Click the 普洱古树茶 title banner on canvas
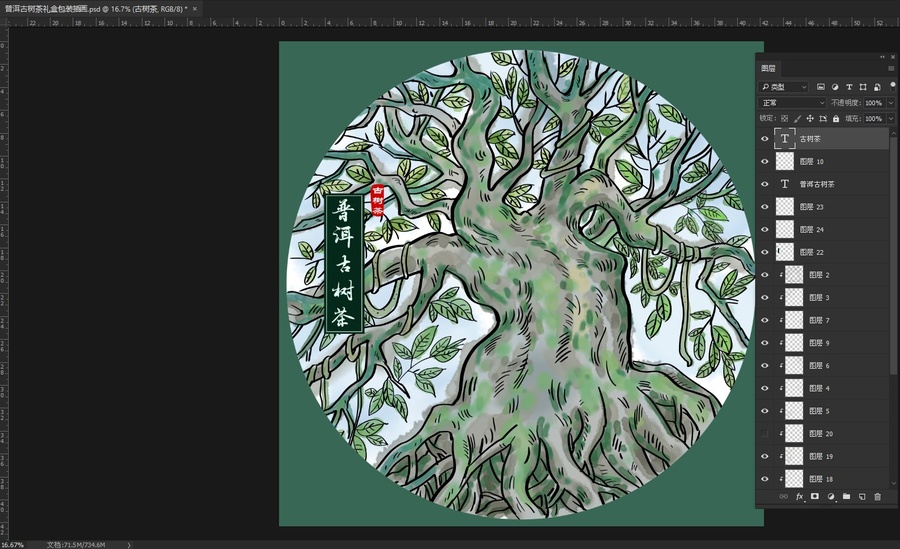900x549 pixels. click(x=344, y=264)
